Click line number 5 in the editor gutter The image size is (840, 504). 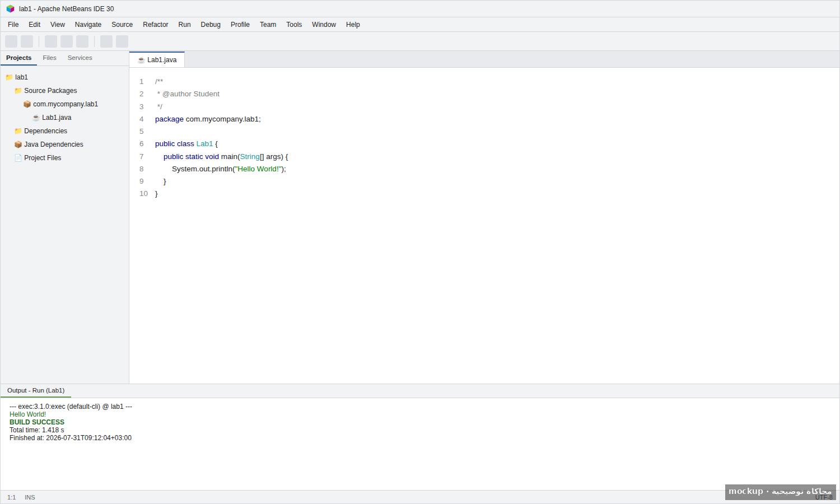pos(142,132)
